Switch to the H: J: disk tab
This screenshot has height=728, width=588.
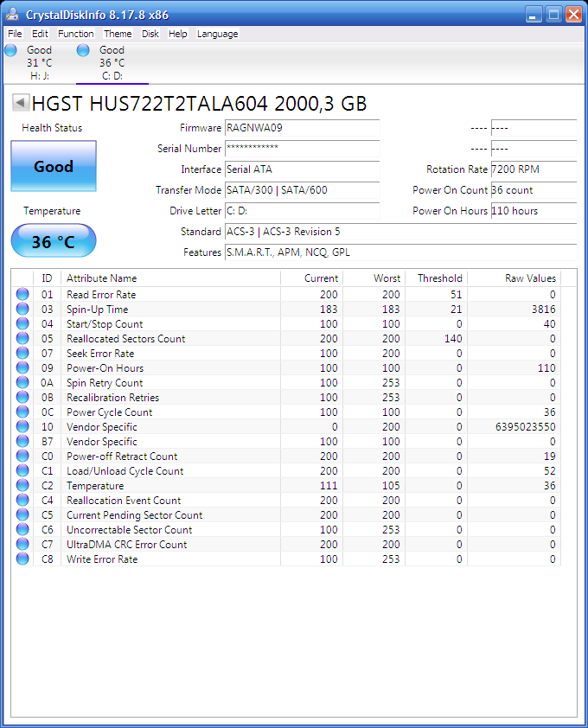tap(40, 63)
